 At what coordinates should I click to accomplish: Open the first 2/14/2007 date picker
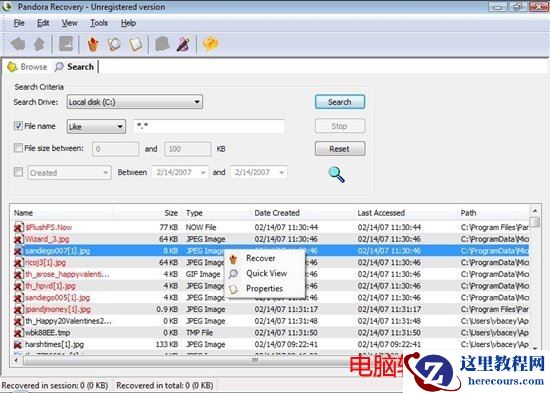click(x=180, y=172)
